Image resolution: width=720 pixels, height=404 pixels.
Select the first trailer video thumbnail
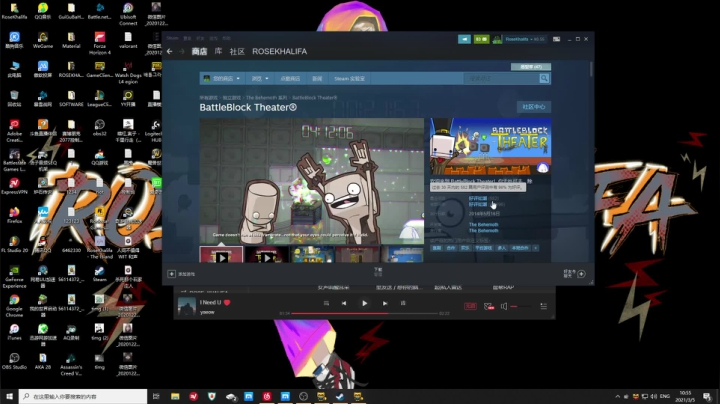tap(221, 255)
